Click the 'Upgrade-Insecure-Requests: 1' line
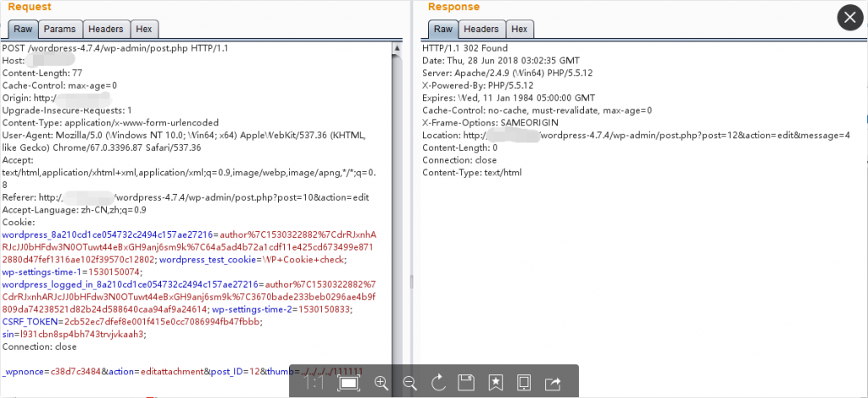 coord(67,111)
